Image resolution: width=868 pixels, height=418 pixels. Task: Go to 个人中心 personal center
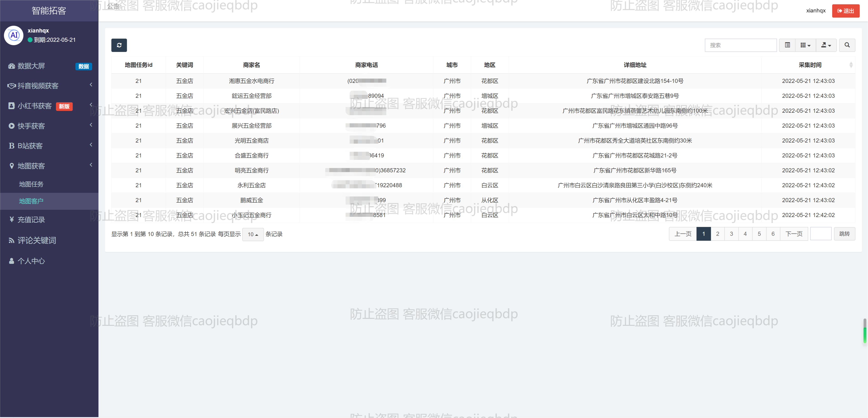tap(31, 261)
